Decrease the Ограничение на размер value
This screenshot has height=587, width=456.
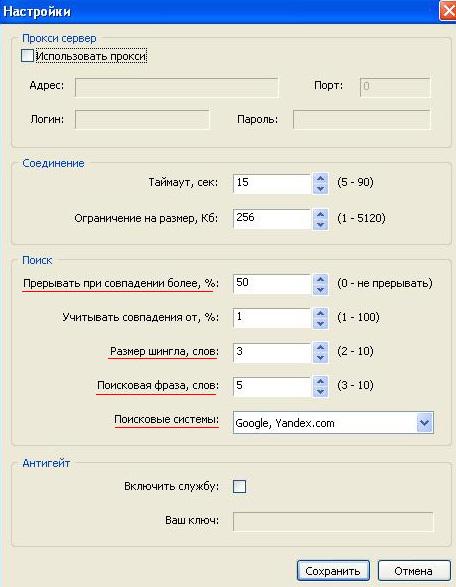[x=320, y=225]
